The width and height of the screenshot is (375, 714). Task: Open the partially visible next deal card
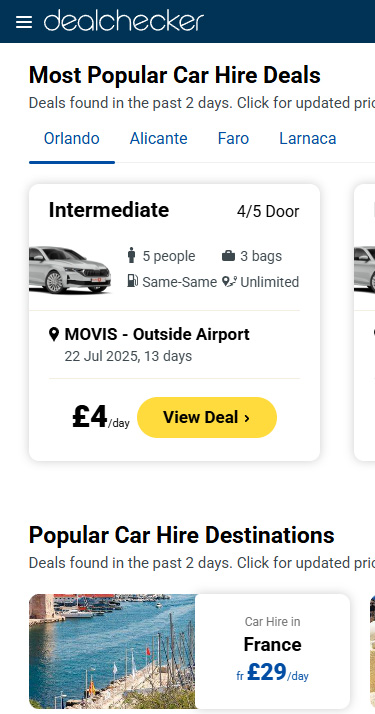click(365, 322)
